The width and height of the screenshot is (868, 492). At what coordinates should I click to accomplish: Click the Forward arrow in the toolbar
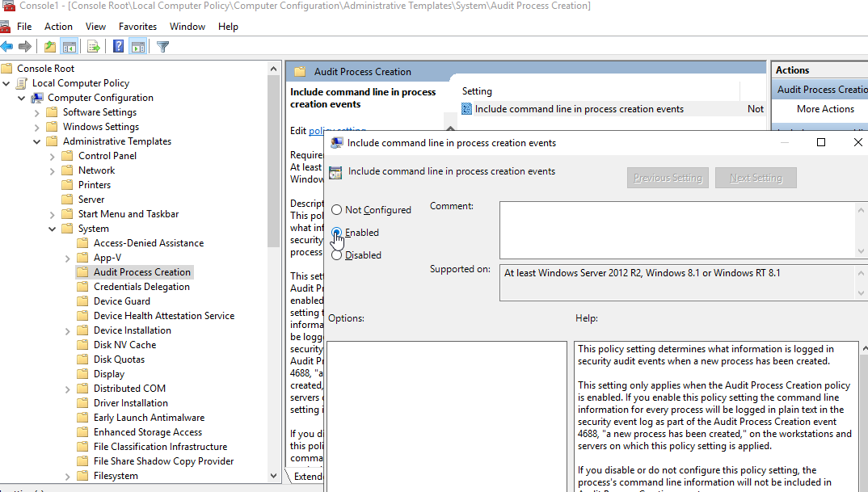click(25, 47)
